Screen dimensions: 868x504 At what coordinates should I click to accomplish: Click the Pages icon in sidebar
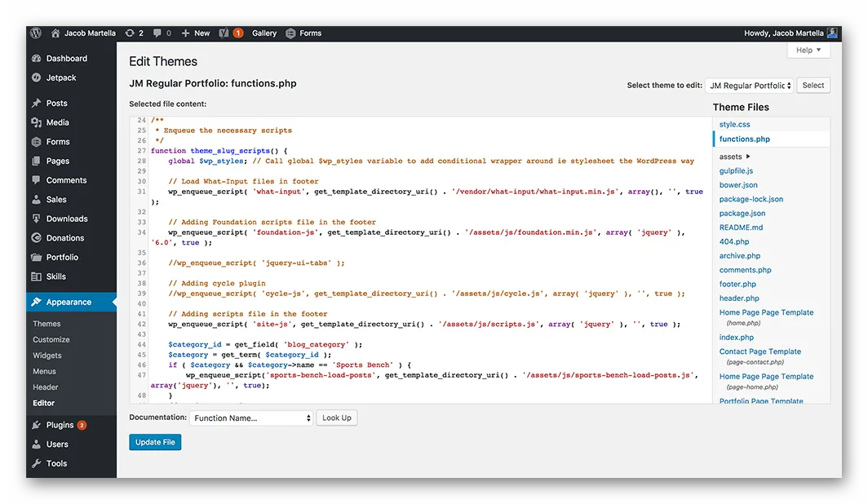pyautogui.click(x=37, y=161)
